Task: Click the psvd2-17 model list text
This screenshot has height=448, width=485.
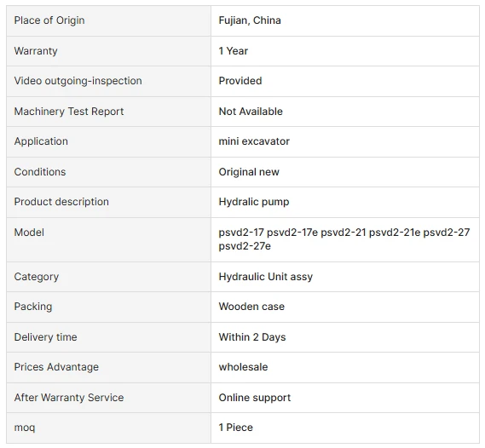Action: coord(344,239)
